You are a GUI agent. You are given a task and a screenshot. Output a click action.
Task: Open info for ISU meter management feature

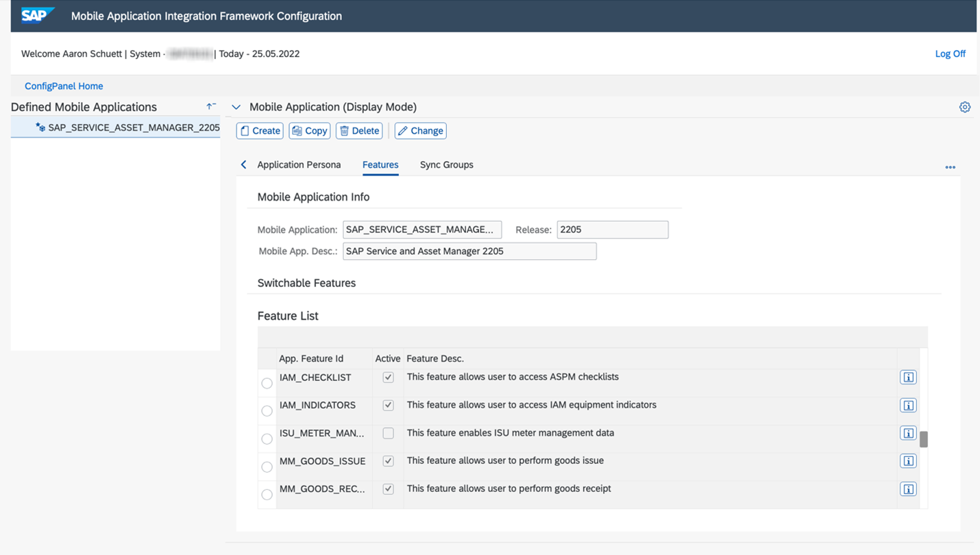[x=908, y=433]
